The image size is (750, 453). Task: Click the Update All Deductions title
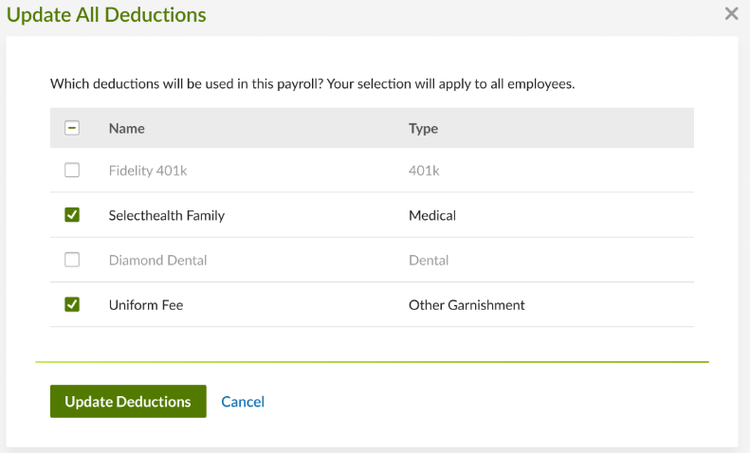106,15
